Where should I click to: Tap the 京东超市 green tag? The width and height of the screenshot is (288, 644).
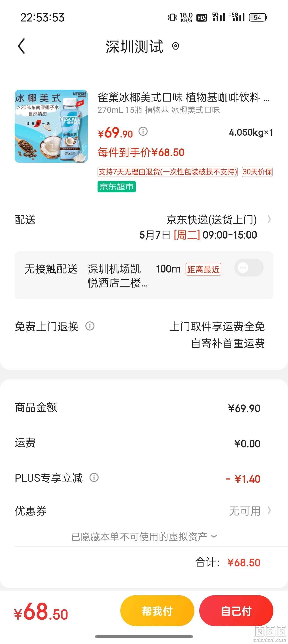pos(117,187)
